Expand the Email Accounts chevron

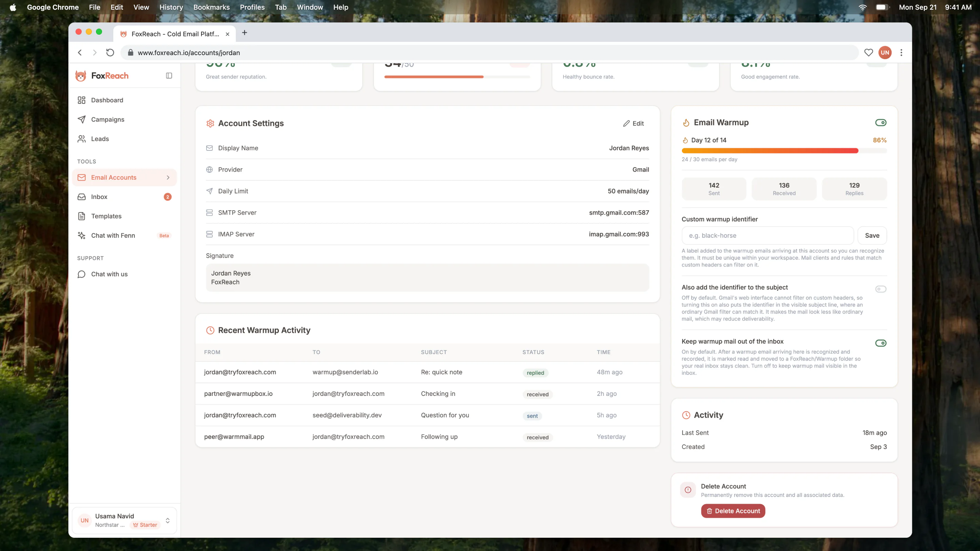[x=168, y=178]
